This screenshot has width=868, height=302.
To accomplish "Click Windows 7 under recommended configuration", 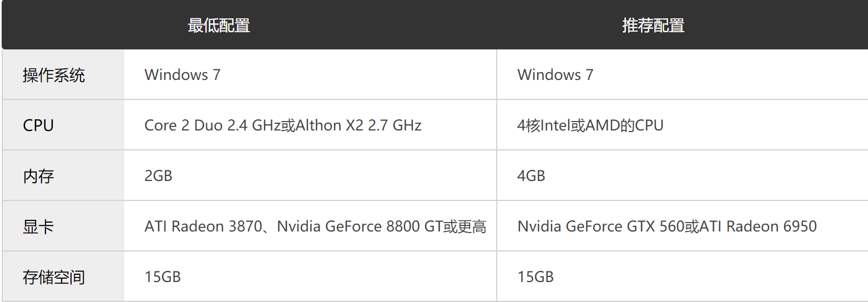I will coord(556,74).
